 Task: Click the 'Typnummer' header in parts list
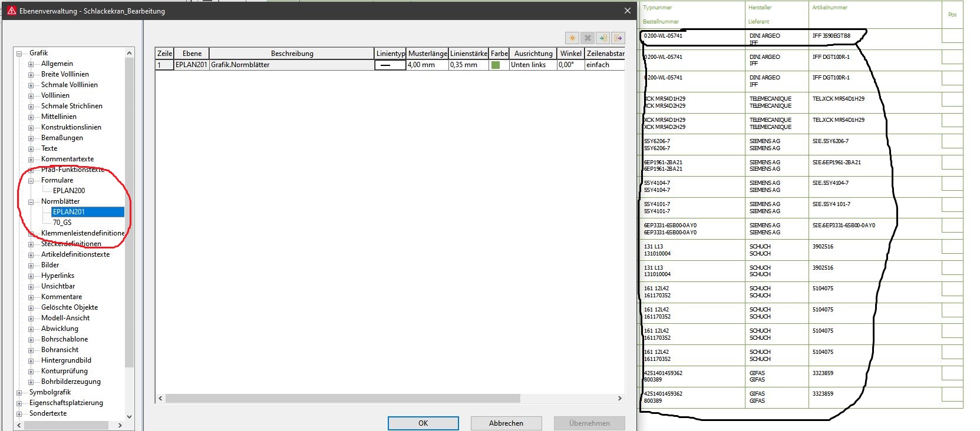(x=657, y=8)
